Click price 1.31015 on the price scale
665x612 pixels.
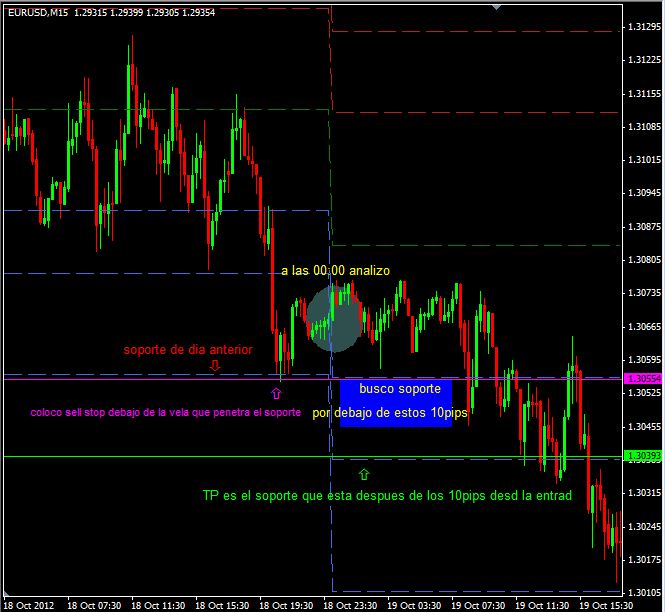coord(644,160)
